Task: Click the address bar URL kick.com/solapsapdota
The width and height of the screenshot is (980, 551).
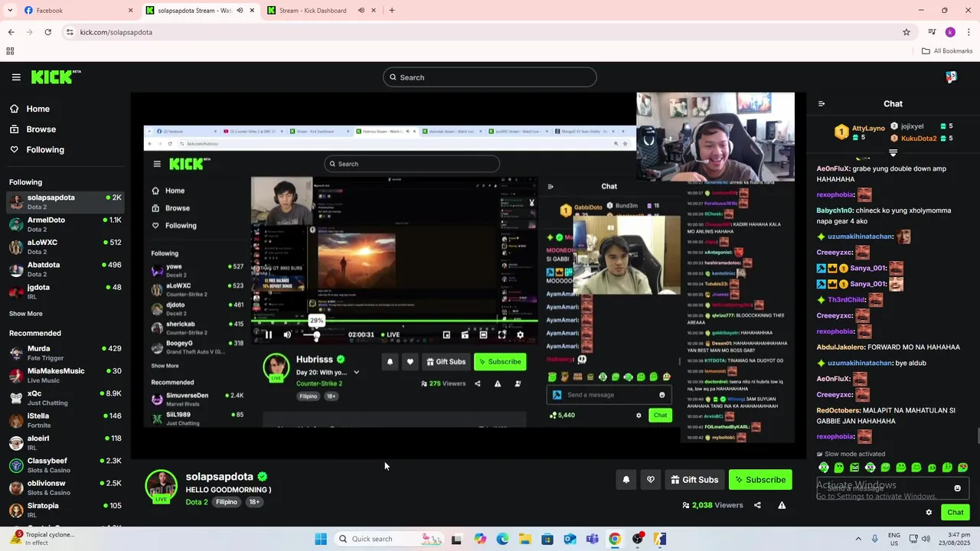Action: point(116,32)
